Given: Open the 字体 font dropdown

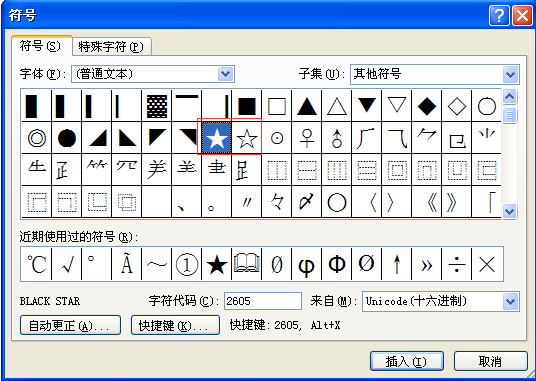Looking at the screenshot, I should tap(226, 74).
